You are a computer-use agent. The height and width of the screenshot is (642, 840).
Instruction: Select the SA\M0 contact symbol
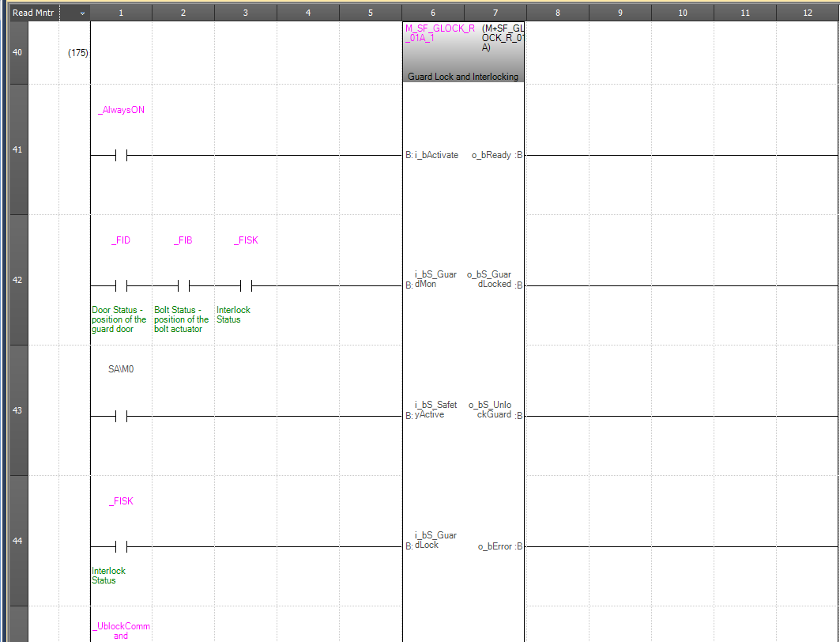point(122,416)
